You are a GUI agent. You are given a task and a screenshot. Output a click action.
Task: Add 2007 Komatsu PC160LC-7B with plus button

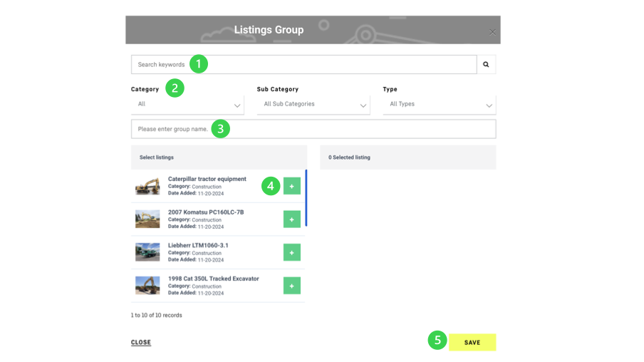(x=291, y=219)
